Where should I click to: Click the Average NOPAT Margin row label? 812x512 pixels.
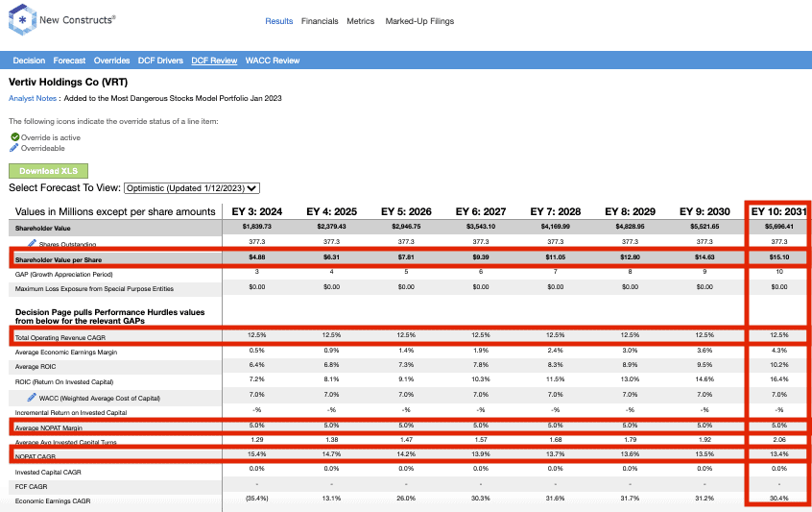tap(49, 427)
